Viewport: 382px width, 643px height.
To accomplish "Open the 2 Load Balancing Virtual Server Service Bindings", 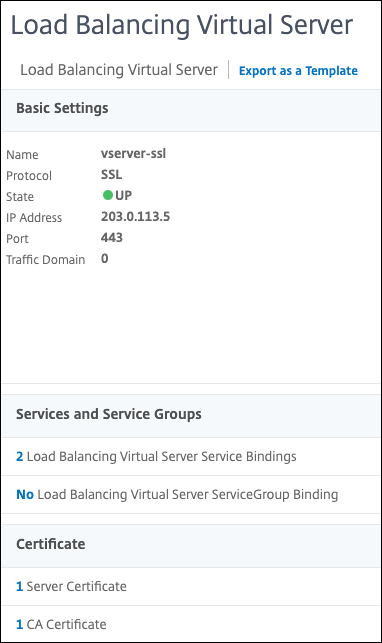I will coord(191,456).
